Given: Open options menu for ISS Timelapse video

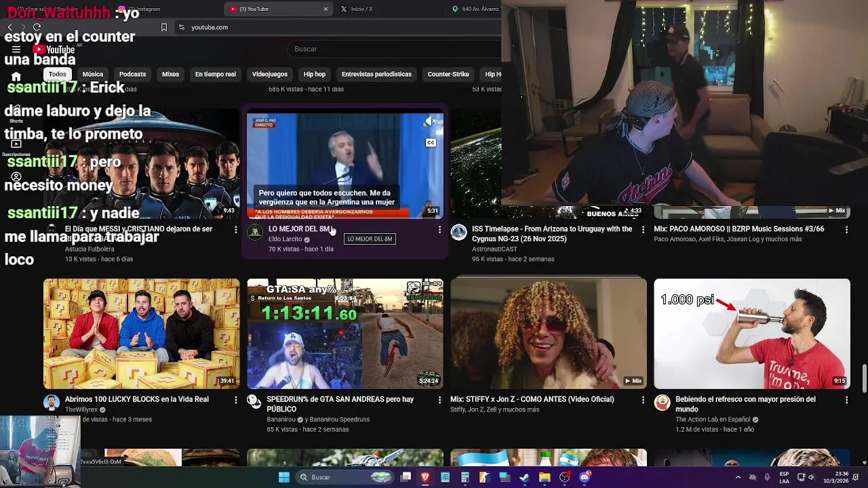Looking at the screenshot, I should click(643, 230).
